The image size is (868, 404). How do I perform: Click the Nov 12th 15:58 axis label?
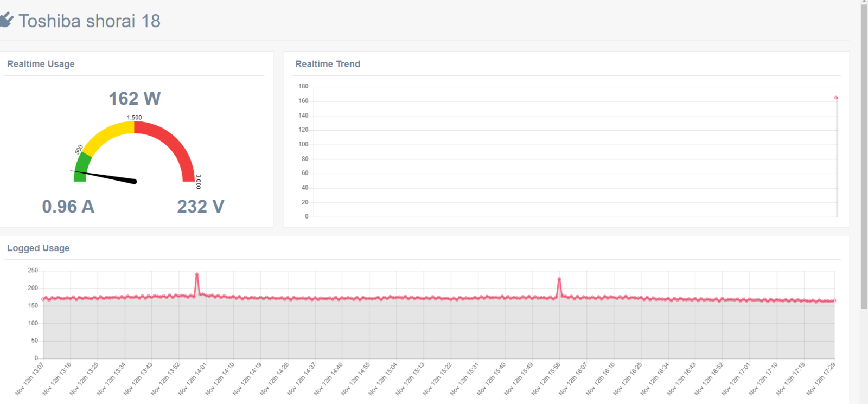tap(546, 379)
